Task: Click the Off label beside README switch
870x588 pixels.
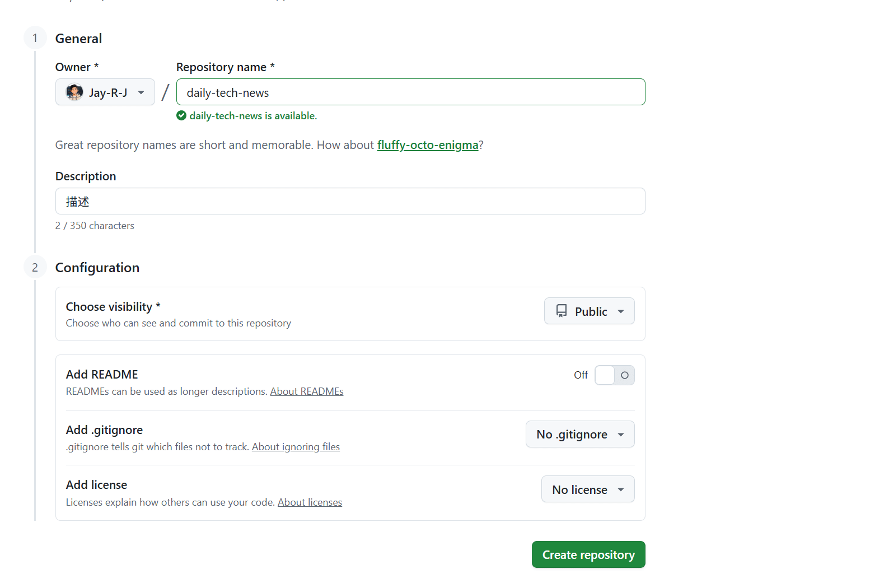Action: (x=581, y=375)
